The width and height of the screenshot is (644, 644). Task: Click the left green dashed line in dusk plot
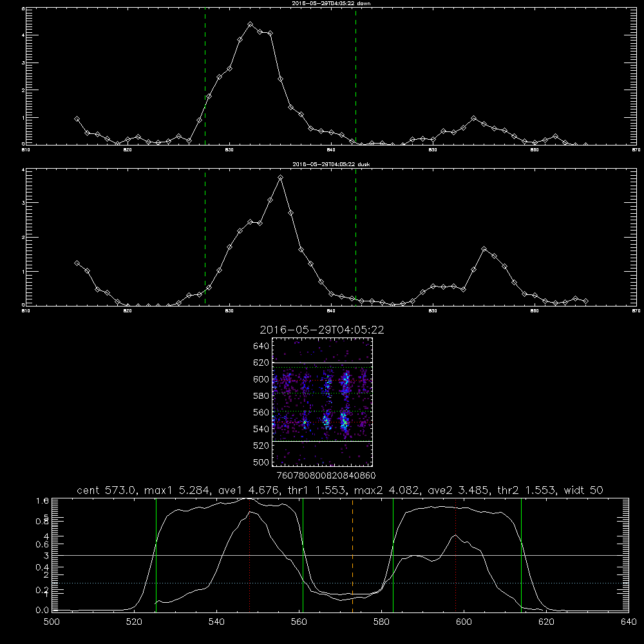[205, 238]
